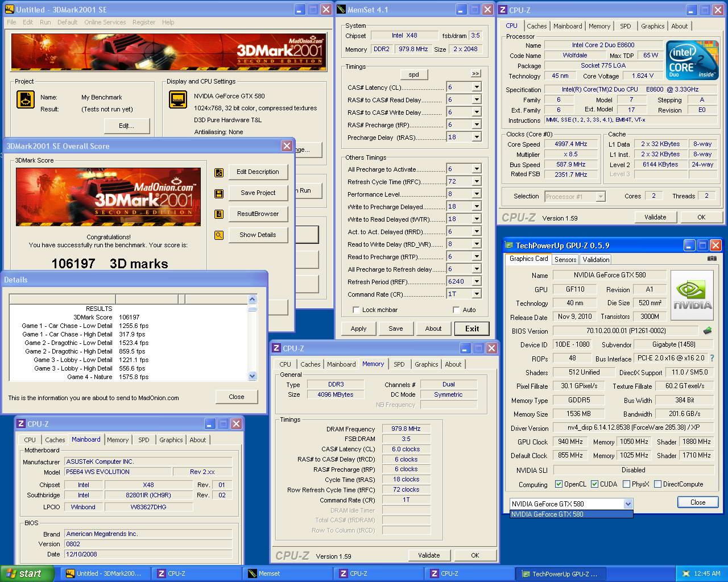The image size is (728, 582).
Task: Click the Intel Core 2 Duo logo
Action: [x=692, y=60]
